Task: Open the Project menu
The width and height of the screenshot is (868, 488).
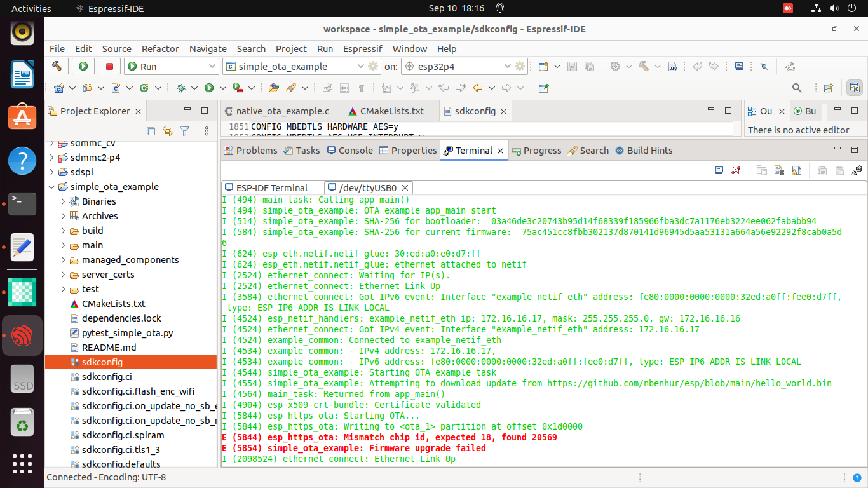Action: click(x=291, y=49)
